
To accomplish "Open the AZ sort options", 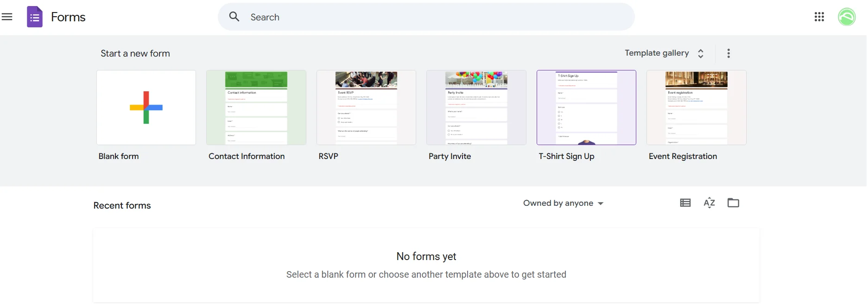I will tap(709, 203).
